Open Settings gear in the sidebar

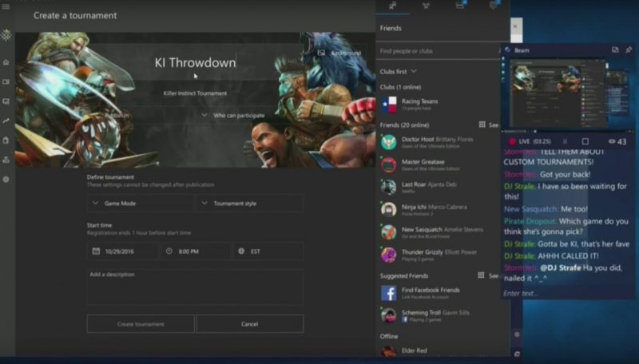click(x=6, y=179)
